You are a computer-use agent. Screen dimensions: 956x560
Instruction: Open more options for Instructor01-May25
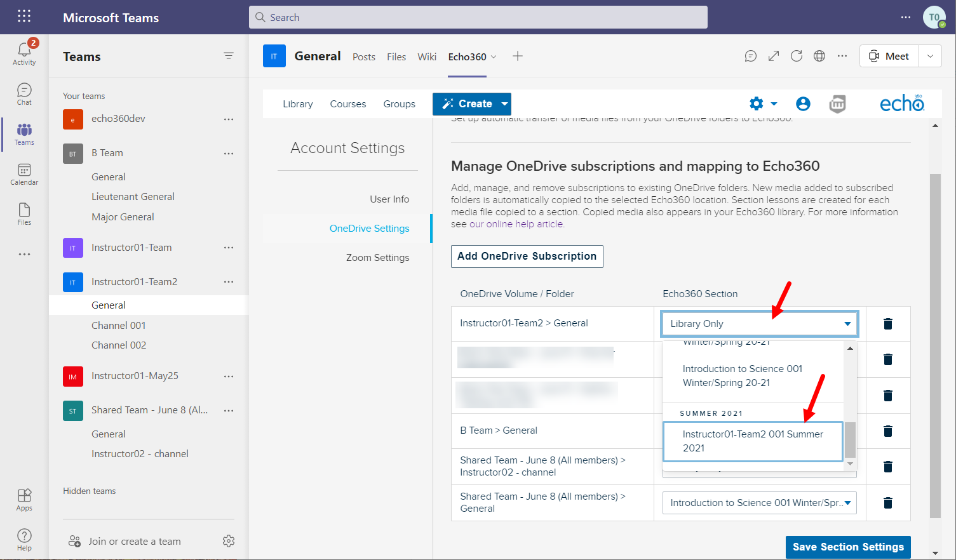(x=229, y=377)
